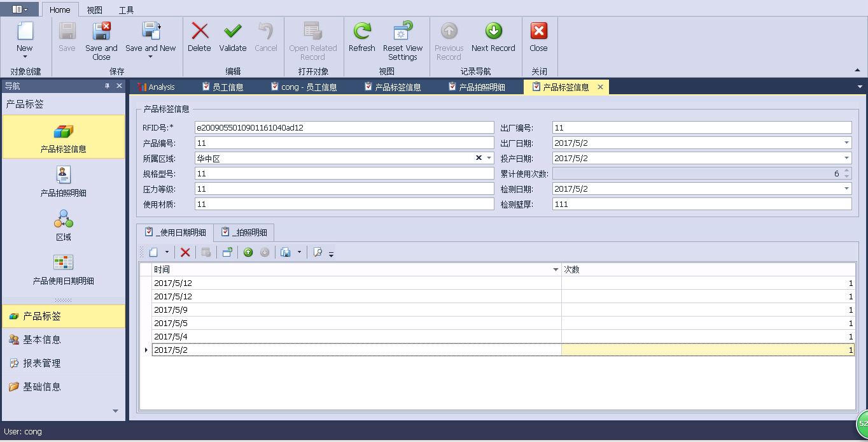868x442 pixels.
Task: Click the red Close icon in the ribbon
Action: tap(538, 31)
